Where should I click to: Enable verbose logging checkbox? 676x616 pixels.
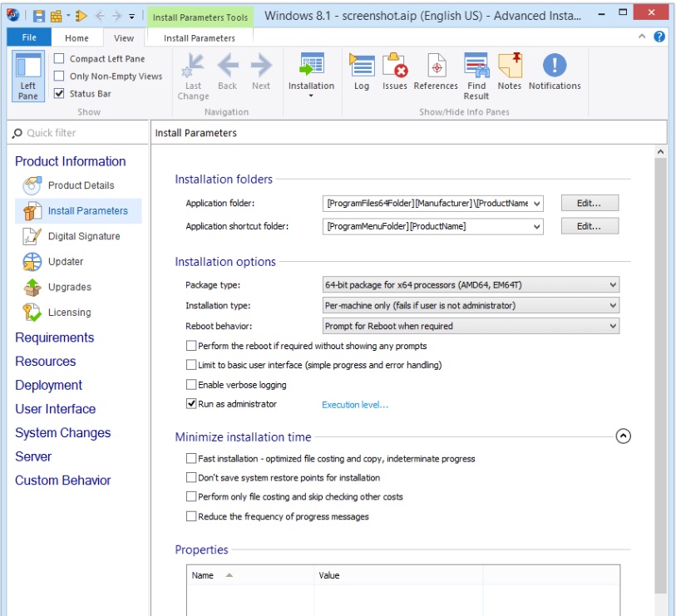pos(191,385)
